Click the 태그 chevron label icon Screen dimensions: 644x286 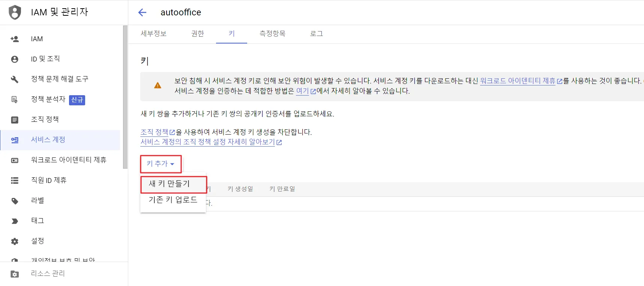[x=15, y=221]
